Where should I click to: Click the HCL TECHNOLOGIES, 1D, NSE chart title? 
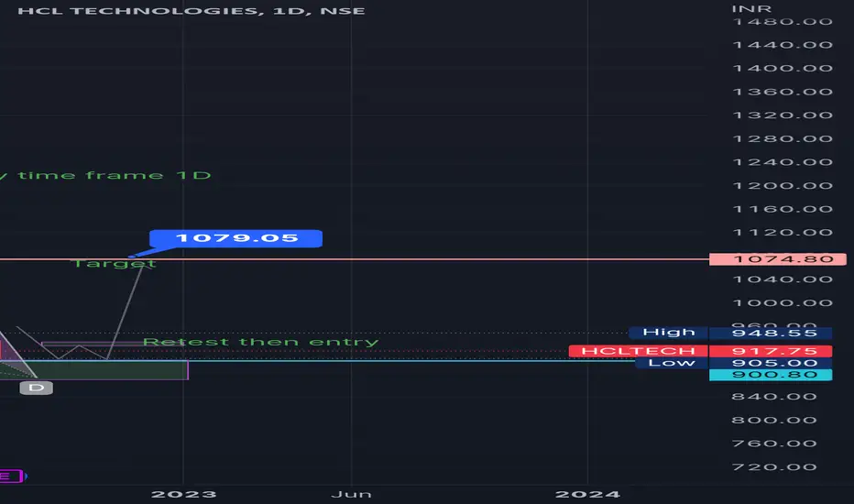(x=192, y=11)
